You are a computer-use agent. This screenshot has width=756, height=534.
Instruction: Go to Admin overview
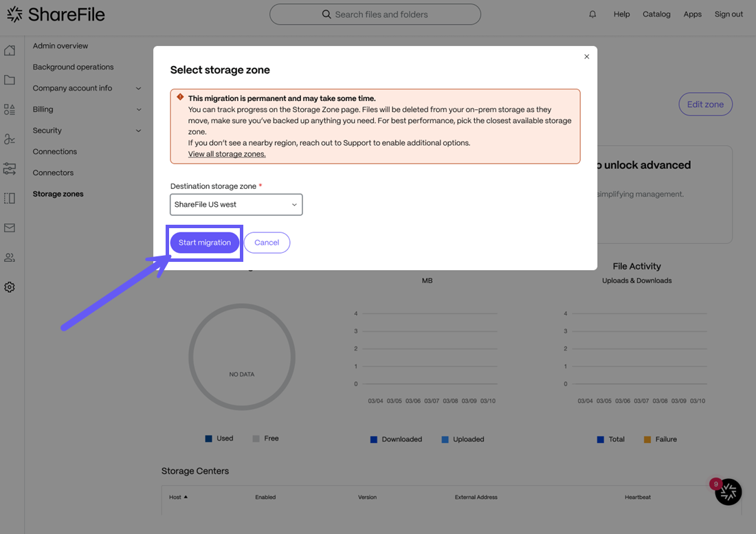60,46
